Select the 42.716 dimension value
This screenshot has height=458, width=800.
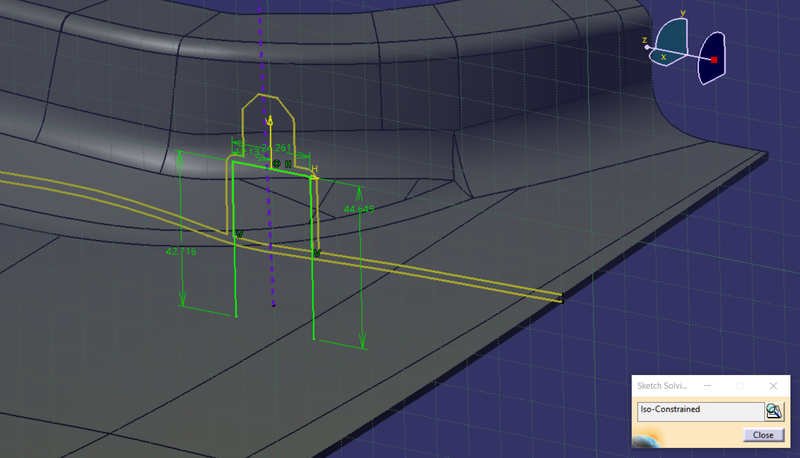[181, 252]
